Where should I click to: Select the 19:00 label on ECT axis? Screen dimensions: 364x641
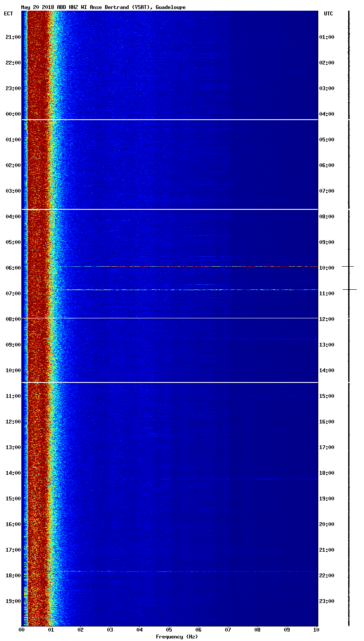point(13,601)
